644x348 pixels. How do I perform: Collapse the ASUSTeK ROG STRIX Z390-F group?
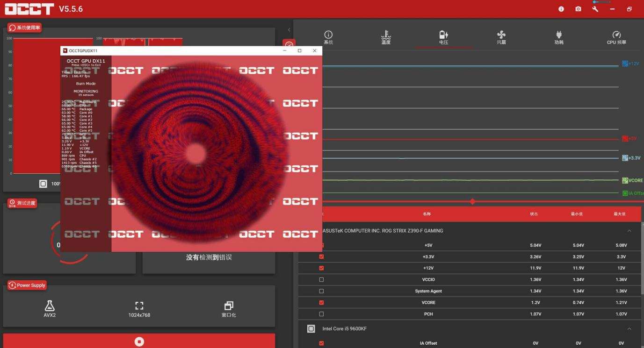point(629,231)
